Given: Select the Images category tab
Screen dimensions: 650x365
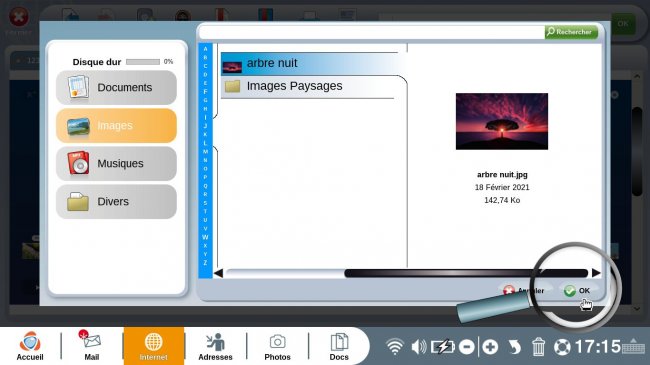Looking at the screenshot, I should tap(116, 126).
